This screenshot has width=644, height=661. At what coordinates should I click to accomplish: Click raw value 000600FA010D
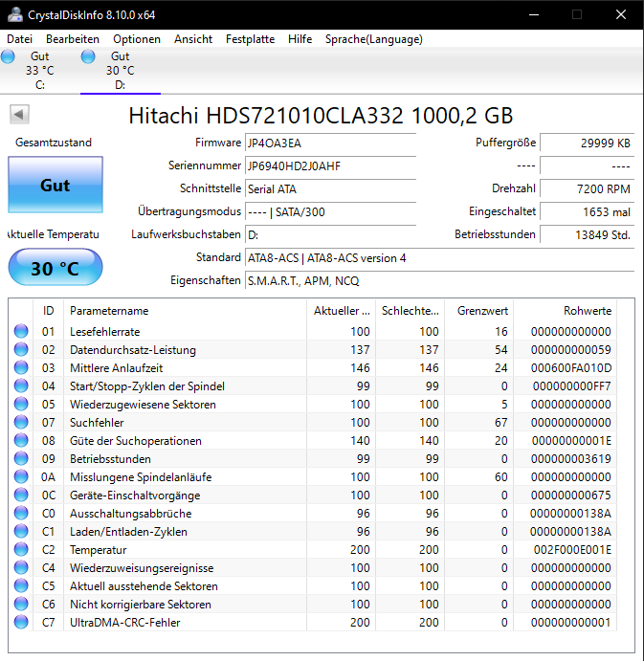pyautogui.click(x=571, y=368)
